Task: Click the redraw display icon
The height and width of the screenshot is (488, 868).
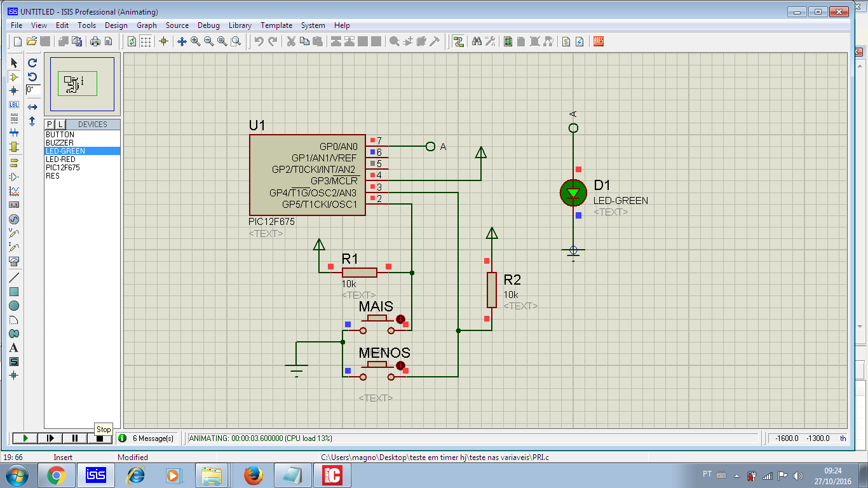Action: click(132, 41)
